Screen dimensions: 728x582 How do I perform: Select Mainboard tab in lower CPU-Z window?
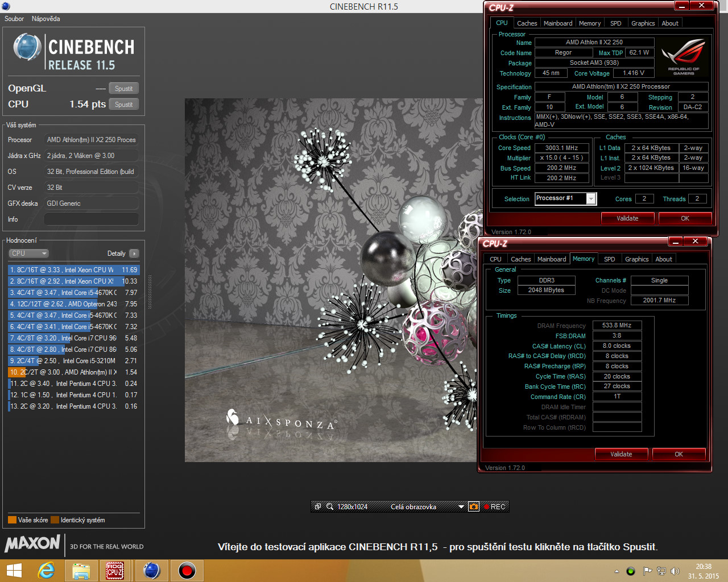coord(552,259)
